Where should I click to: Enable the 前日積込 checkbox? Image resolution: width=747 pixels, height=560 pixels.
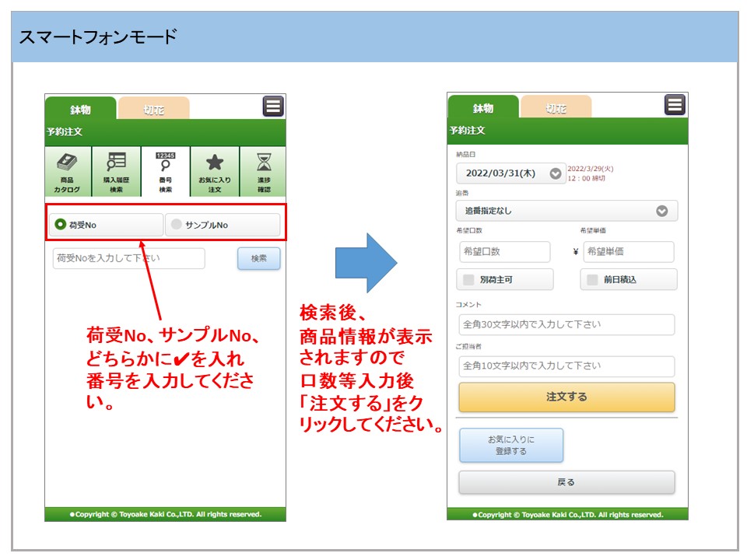click(x=593, y=279)
